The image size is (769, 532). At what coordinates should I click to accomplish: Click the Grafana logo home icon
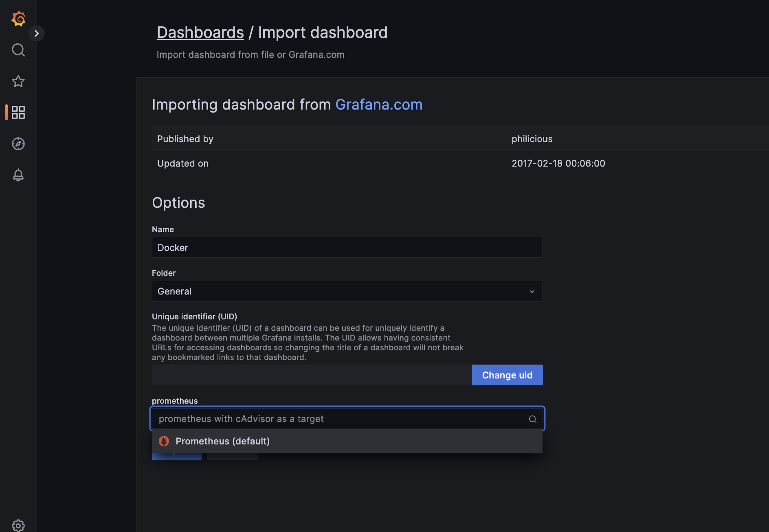[x=18, y=19]
